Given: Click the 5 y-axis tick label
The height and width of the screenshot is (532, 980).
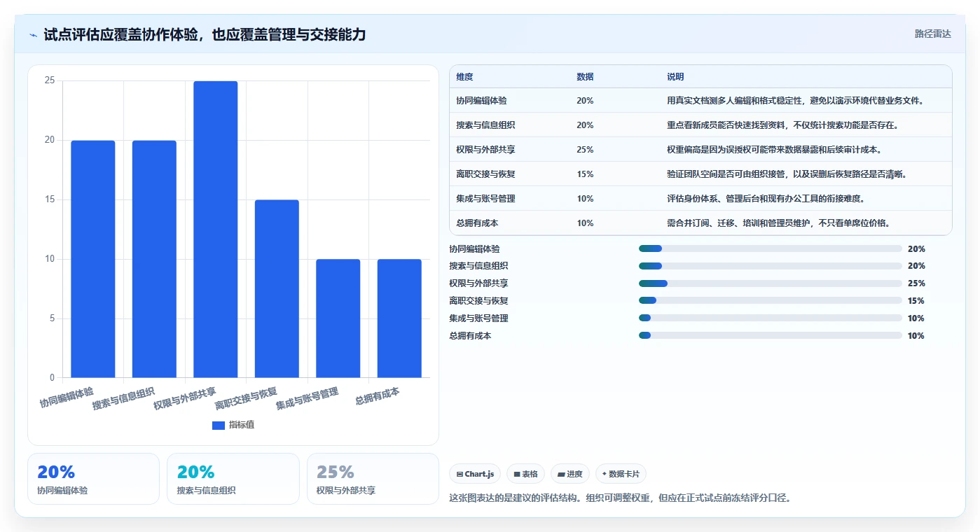Looking at the screenshot, I should pyautogui.click(x=52, y=318).
